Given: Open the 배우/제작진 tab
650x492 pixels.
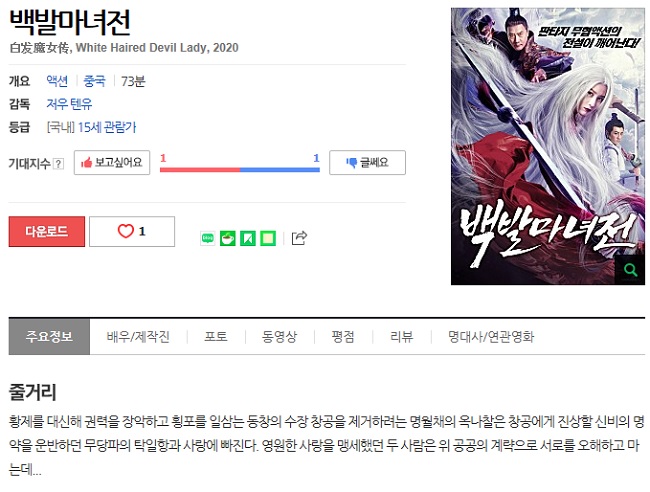Looking at the screenshot, I should click(138, 337).
